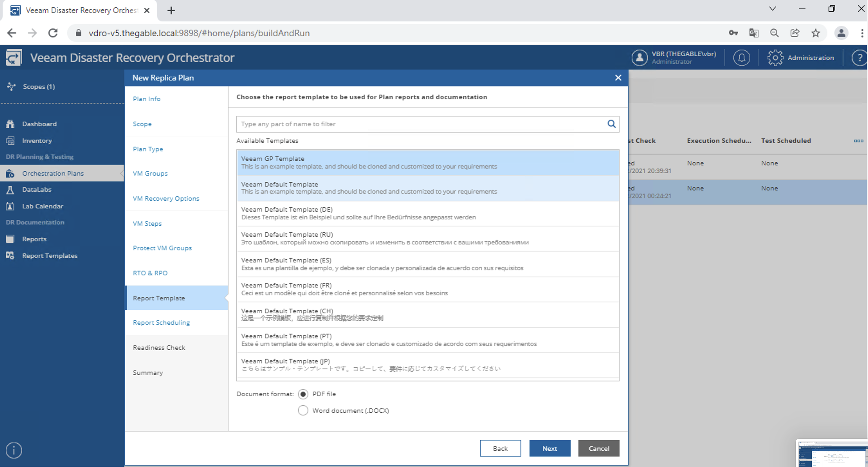
Task: Select Veeam Default Template (RU)
Action: click(x=428, y=239)
